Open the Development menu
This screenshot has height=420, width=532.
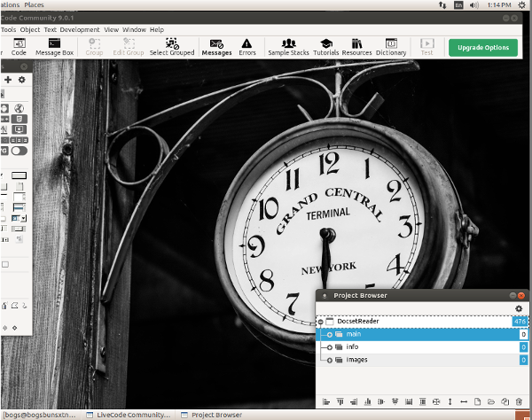coord(80,29)
